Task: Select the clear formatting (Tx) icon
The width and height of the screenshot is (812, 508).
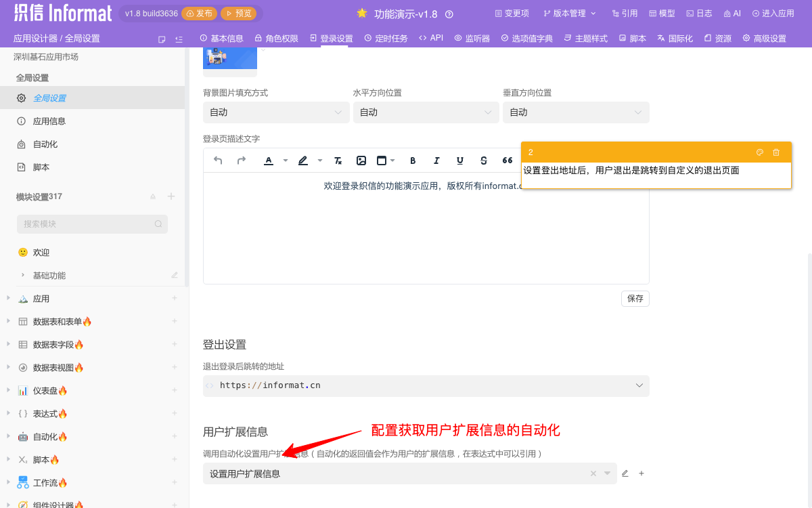Action: tap(338, 161)
